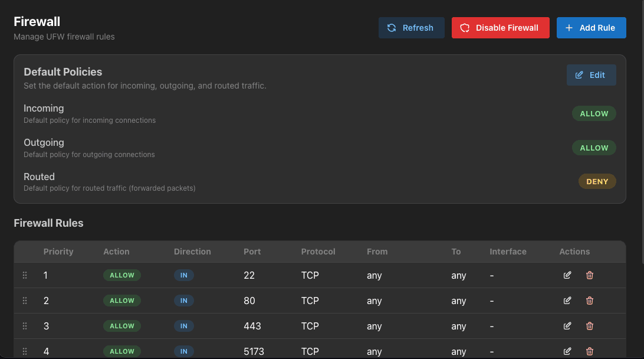644x359 pixels.
Task: Click the Outgoing policy label
Action: click(x=44, y=142)
